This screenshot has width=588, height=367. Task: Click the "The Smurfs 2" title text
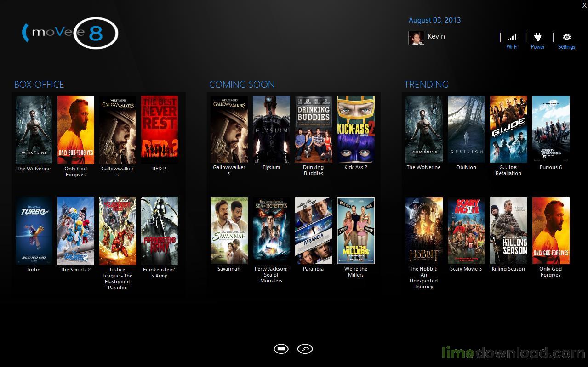76,270
